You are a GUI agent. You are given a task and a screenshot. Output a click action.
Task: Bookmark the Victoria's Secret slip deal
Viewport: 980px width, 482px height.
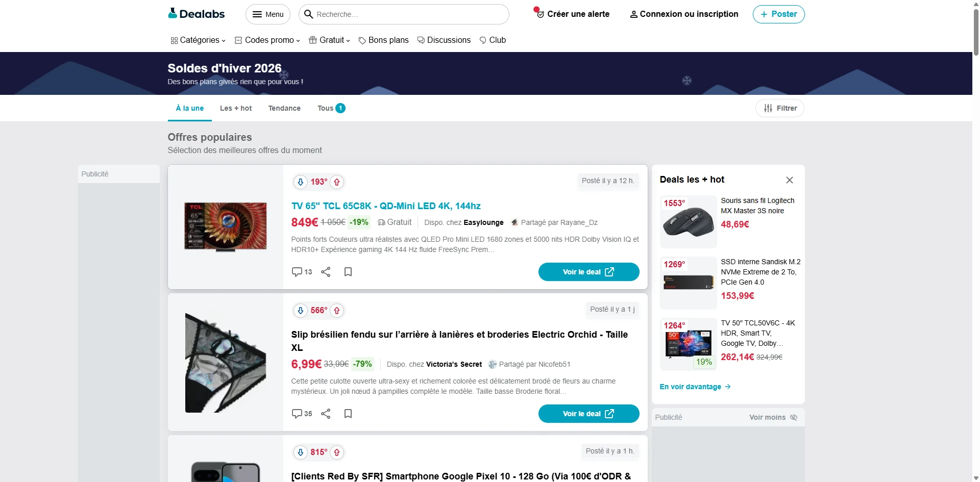348,414
